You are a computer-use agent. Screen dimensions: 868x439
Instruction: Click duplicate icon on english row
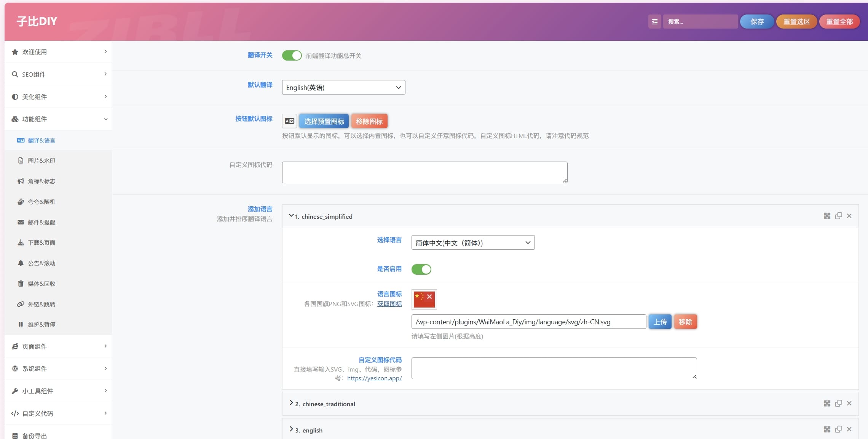point(838,429)
